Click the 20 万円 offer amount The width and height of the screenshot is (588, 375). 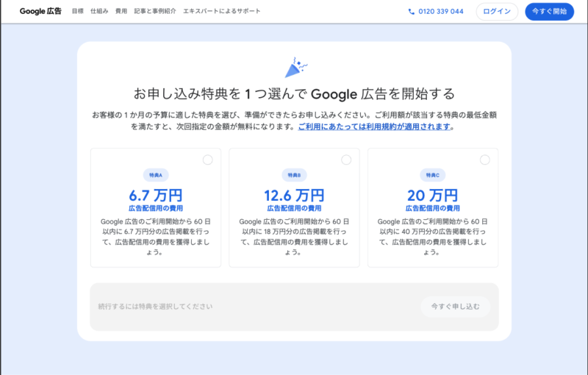tap(432, 196)
